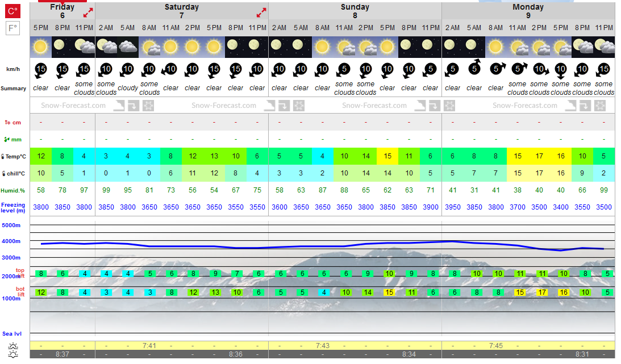
Task: Click freezing level value 3900
Action: pyautogui.click(x=431, y=207)
